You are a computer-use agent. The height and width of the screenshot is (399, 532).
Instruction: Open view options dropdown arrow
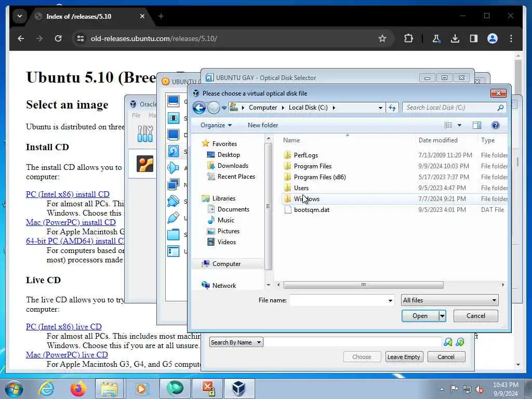coord(459,126)
